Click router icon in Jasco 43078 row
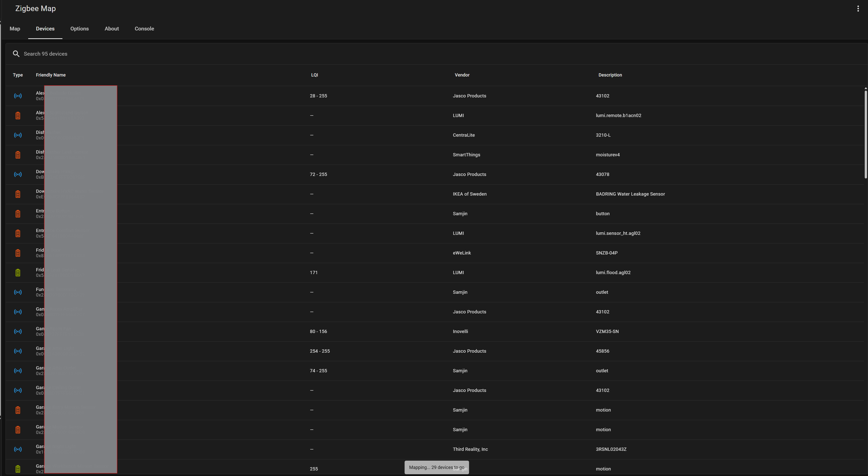The height and width of the screenshot is (476, 868). coord(18,174)
